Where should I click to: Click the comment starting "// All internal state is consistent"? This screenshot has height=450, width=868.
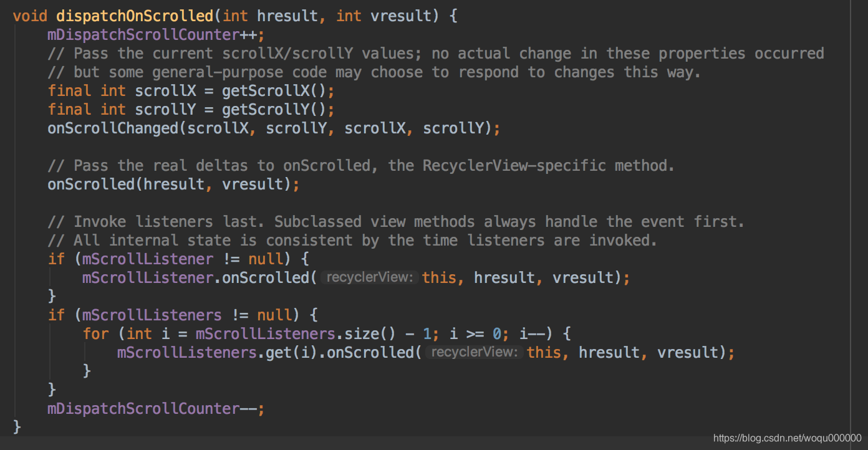352,240
